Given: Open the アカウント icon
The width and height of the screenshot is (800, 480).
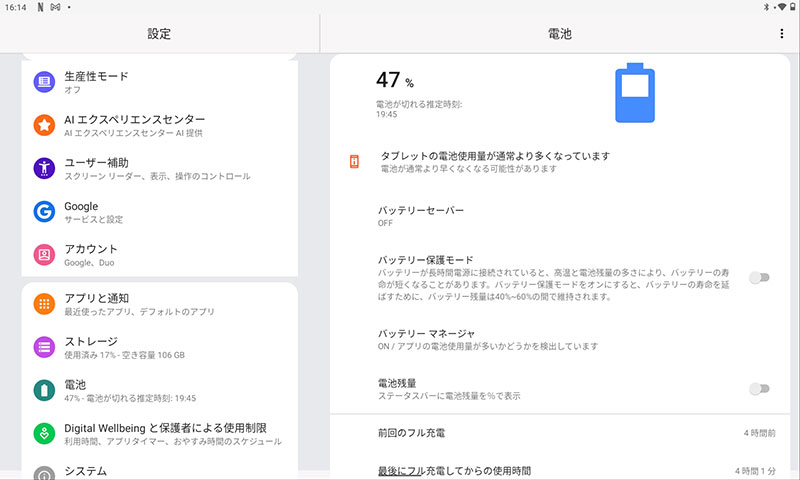Looking at the screenshot, I should tap(44, 255).
